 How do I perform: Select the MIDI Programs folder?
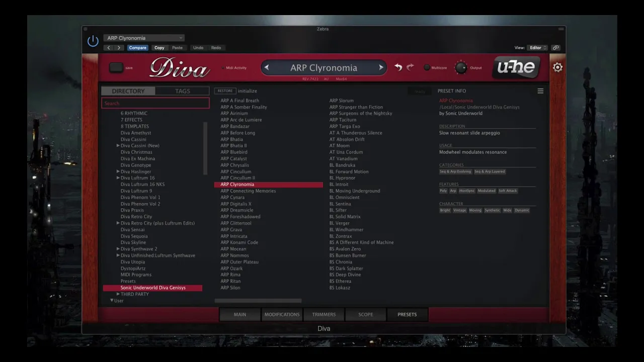coord(136,275)
